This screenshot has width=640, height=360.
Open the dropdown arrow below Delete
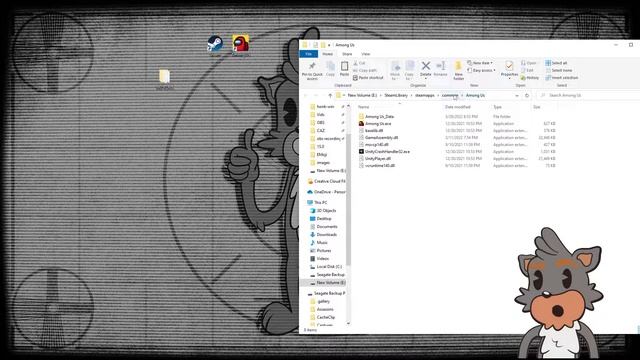[425, 78]
